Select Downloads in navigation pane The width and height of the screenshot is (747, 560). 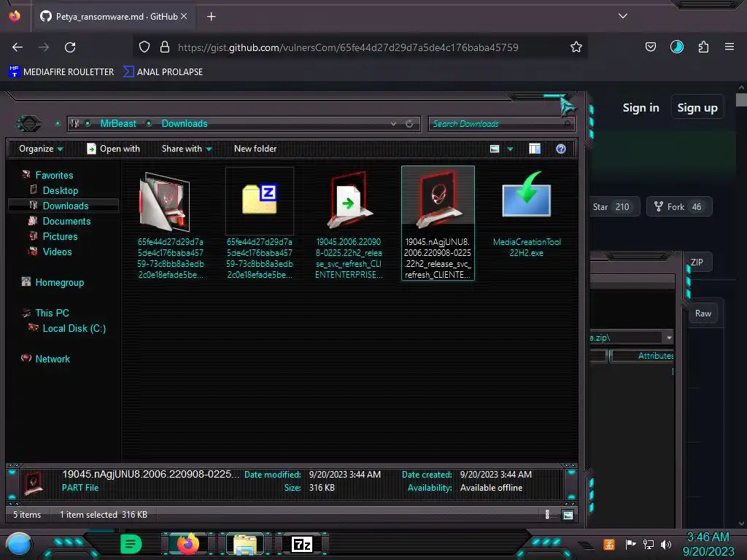click(x=64, y=206)
